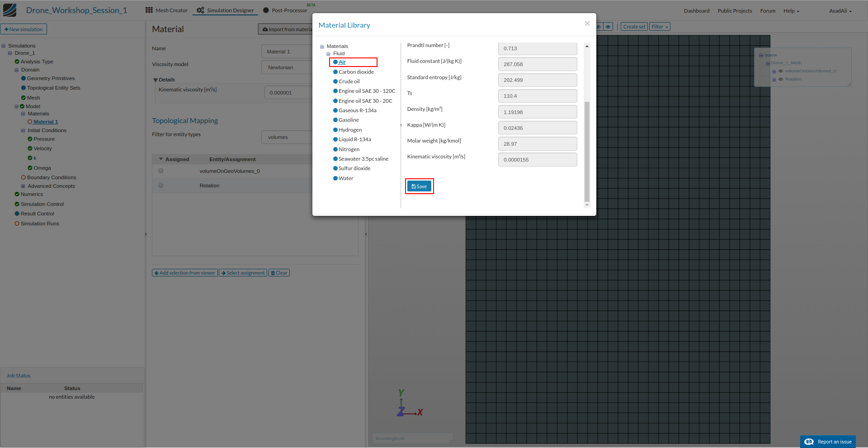Collapse the Materials root in Material Library
This screenshot has height=448, width=868.
[x=322, y=47]
